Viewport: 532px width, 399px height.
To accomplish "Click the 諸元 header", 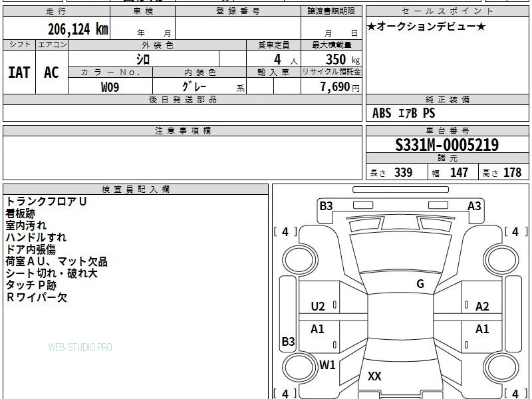I will [447, 158].
